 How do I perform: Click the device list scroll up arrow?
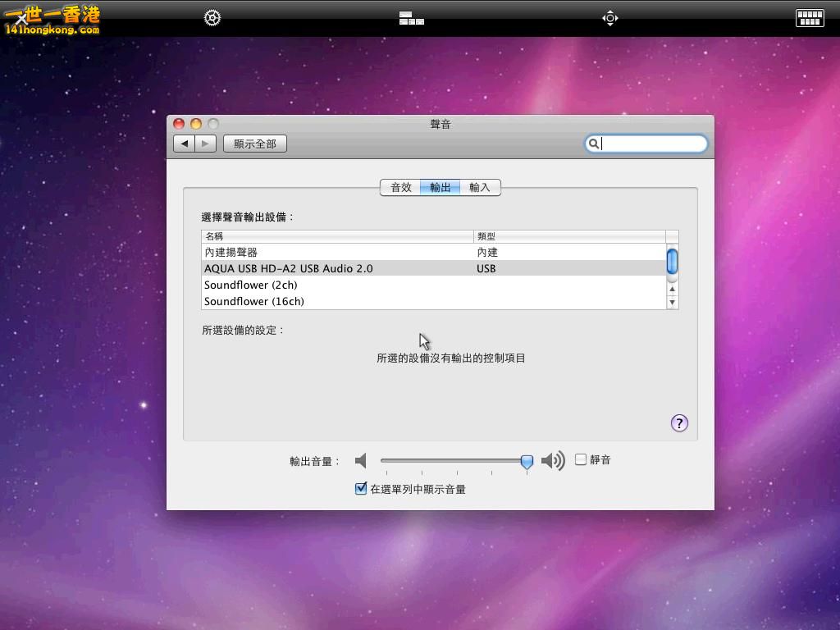coord(672,289)
